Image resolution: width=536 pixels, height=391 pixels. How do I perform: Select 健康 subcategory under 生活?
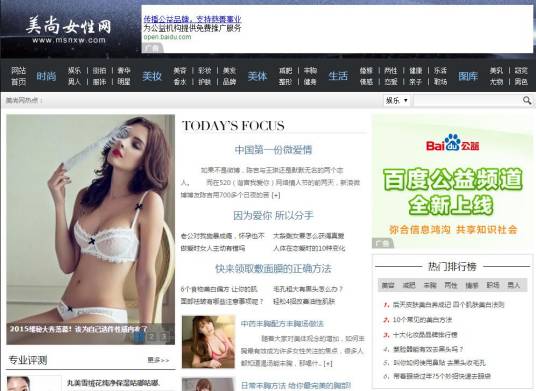pos(416,70)
